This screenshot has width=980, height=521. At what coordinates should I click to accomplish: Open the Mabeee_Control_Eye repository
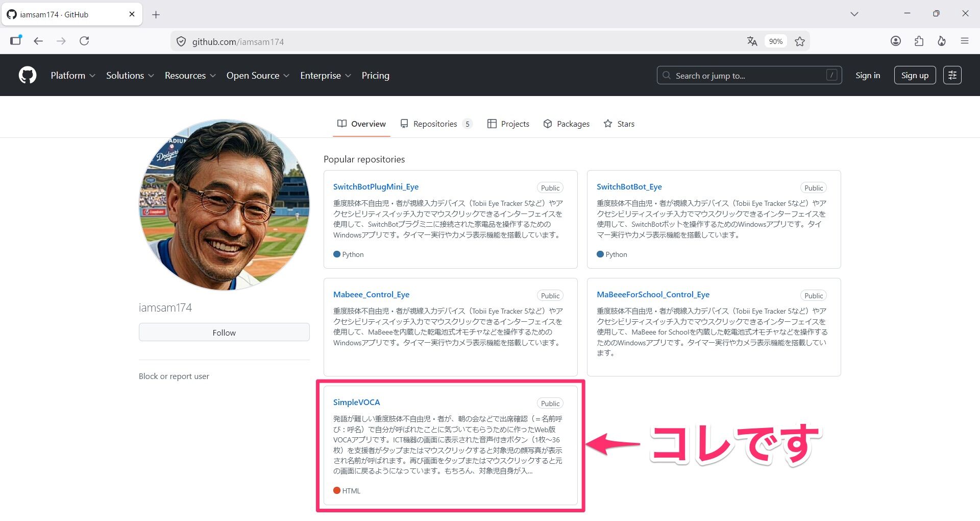click(371, 295)
